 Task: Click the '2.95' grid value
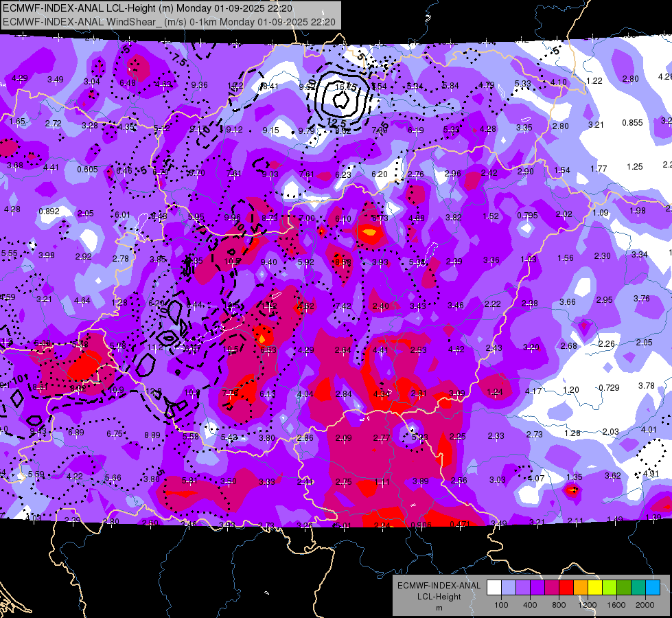click(x=604, y=300)
